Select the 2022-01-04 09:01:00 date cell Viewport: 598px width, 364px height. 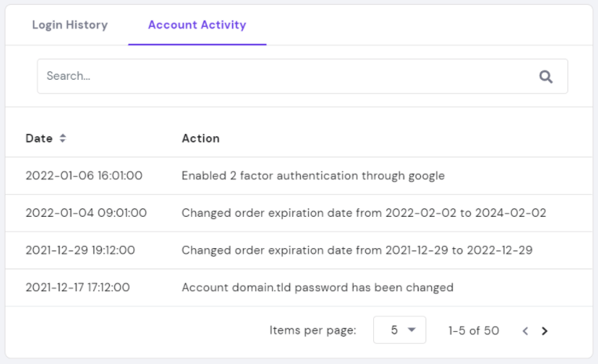[x=86, y=213]
